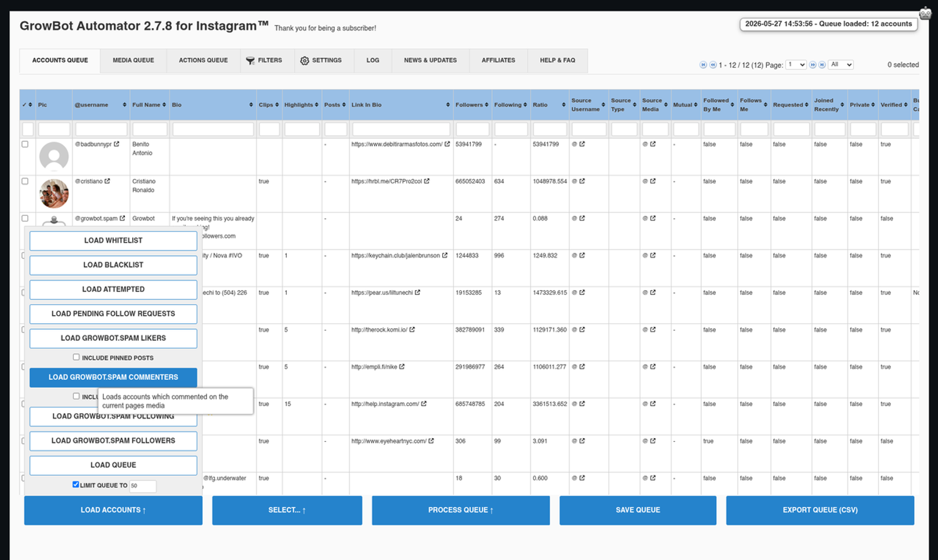Open the rows-per-page All dropdown
The image size is (938, 560).
tap(841, 65)
